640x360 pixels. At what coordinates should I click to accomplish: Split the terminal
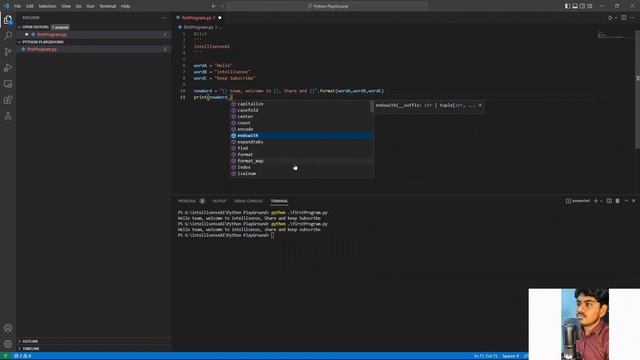point(609,201)
